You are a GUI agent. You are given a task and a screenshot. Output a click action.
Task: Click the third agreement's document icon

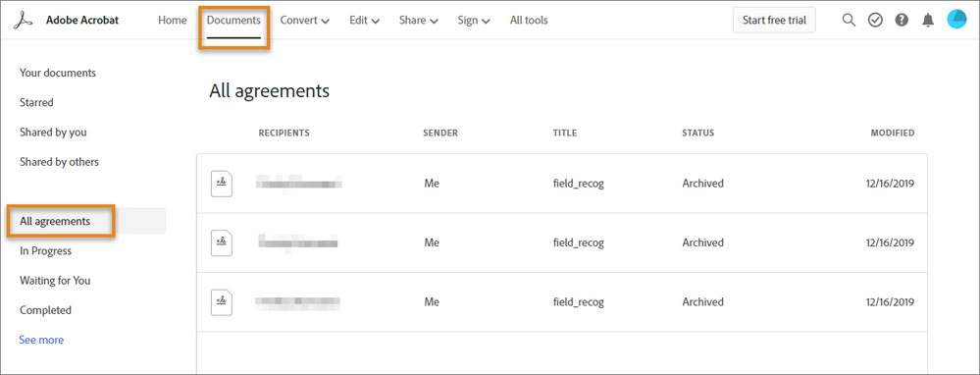222,302
